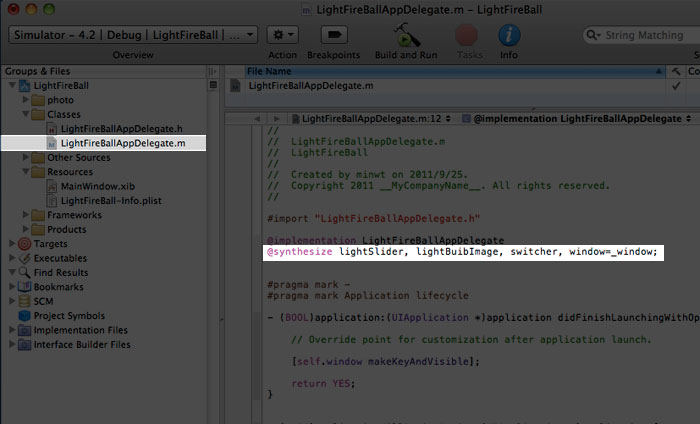
Task: Select LightFireBallAppDelegate.m in Groups & Files
Action: 123,143
